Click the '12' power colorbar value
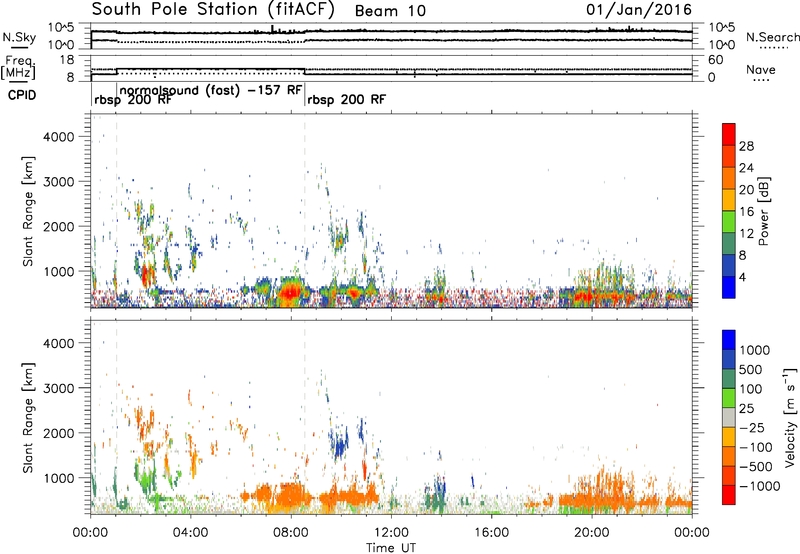Image resolution: width=800 pixels, height=554 pixels. 746,234
